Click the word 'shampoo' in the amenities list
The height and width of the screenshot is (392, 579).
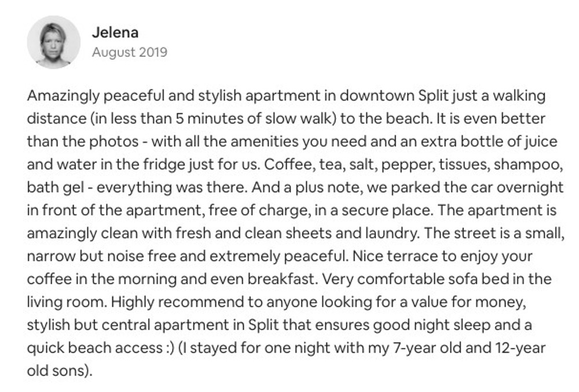pos(527,164)
